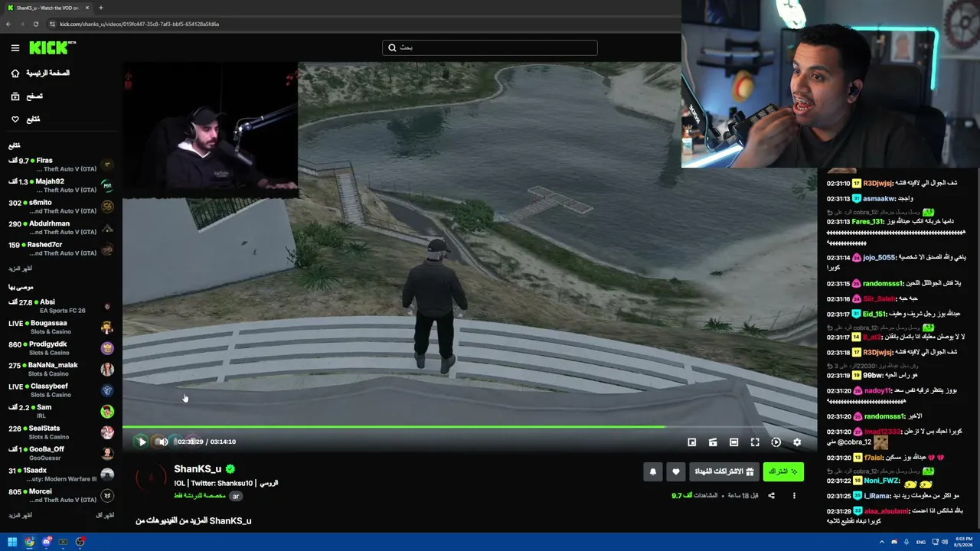Viewport: 980px width, 551px height.
Task: Select Rashed7cr channel in sidebar
Action: pos(61,249)
